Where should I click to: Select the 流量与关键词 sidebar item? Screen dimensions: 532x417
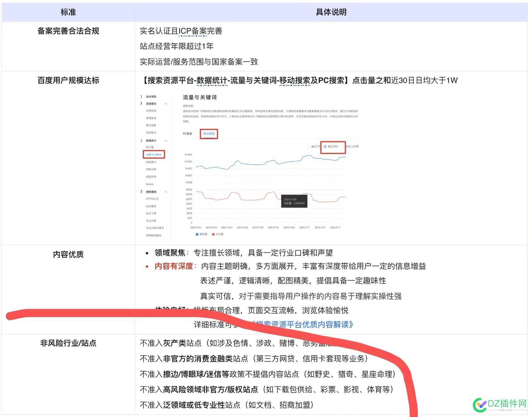(x=154, y=155)
